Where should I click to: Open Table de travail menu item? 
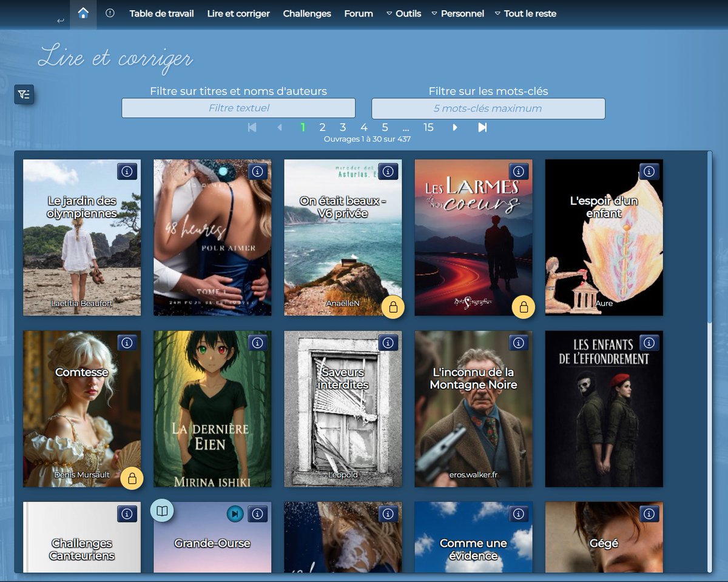161,13
